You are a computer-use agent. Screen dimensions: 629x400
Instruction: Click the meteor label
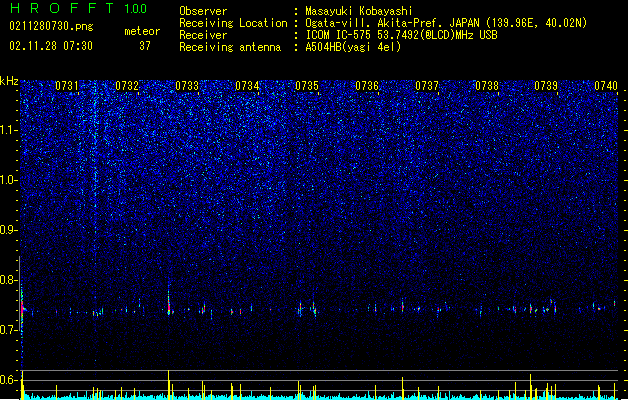(x=142, y=31)
